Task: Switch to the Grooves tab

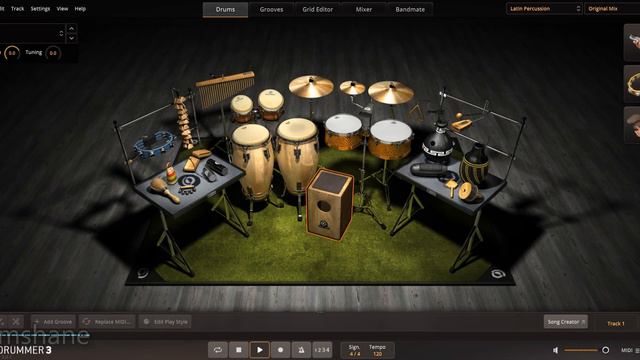Action: tap(271, 9)
